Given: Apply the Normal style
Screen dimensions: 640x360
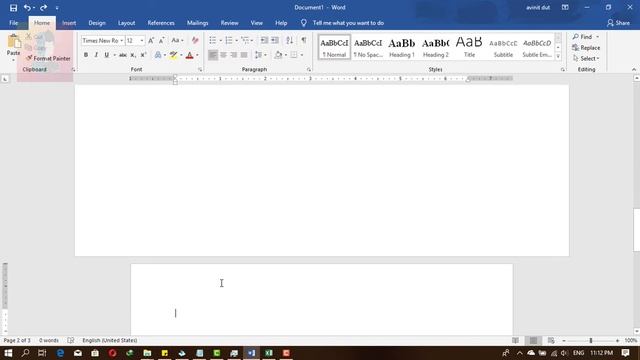Looking at the screenshot, I should click(334, 47).
